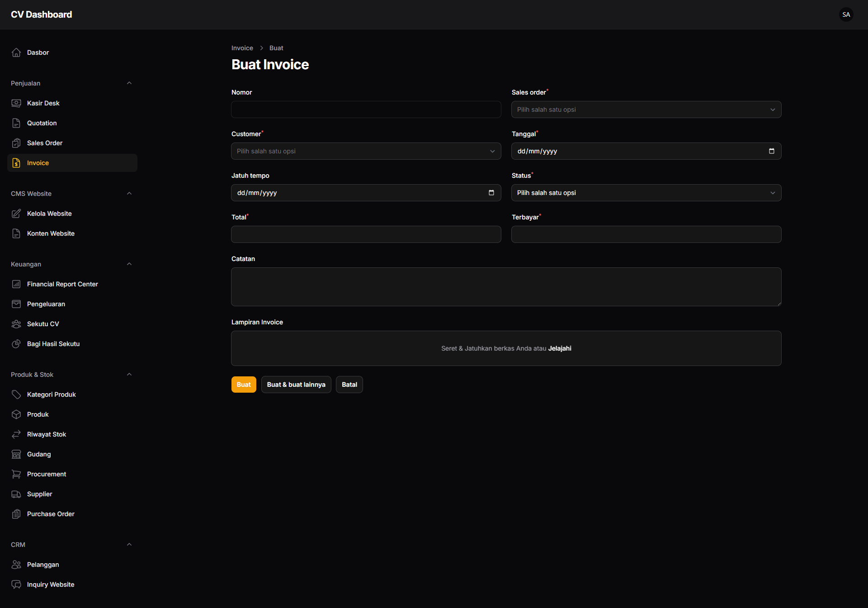Open Kelola Website pencil icon

[x=16, y=213]
